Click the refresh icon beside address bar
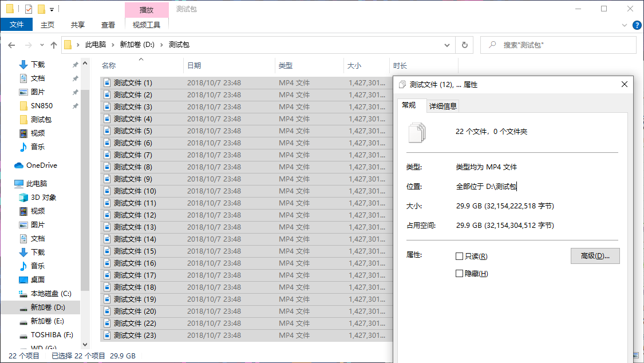Image resolution: width=644 pixels, height=363 pixels. point(464,45)
